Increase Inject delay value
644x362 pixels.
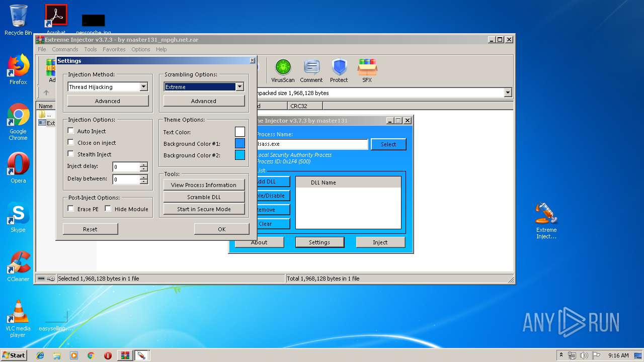pyautogui.click(x=144, y=164)
